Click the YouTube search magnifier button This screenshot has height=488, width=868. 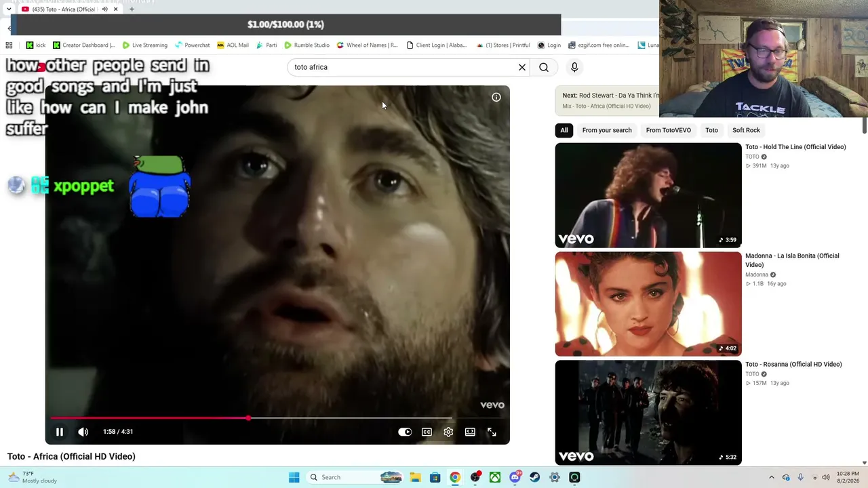(544, 67)
